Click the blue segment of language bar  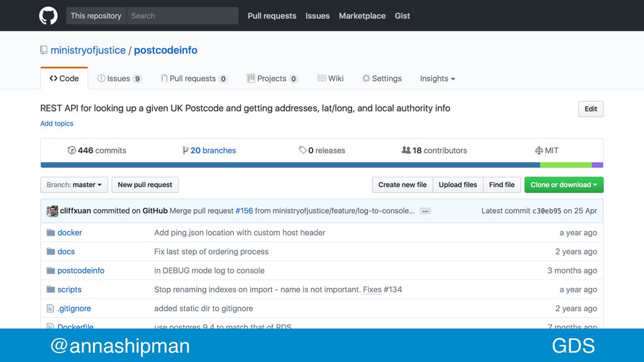click(290, 165)
